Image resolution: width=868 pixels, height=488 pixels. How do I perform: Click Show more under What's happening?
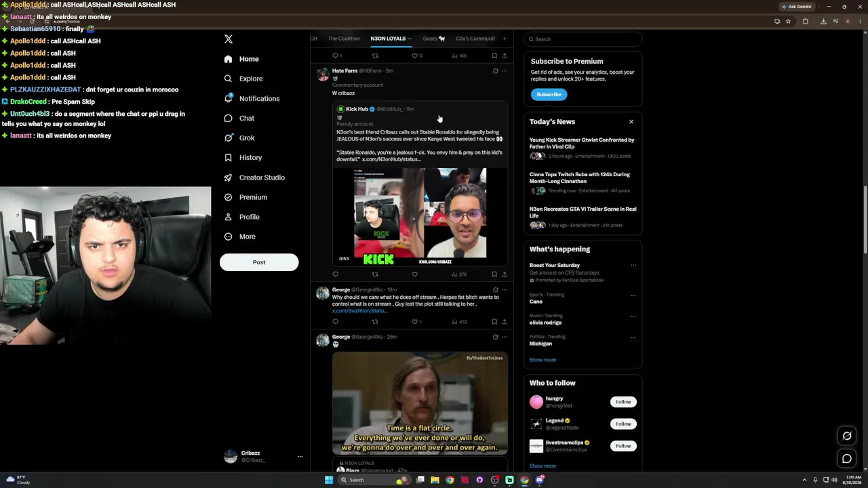[x=542, y=360]
